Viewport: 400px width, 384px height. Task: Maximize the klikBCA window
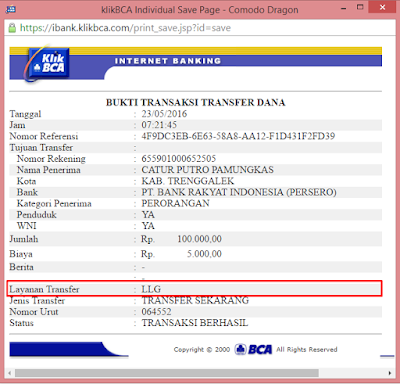pyautogui.click(x=360, y=7)
